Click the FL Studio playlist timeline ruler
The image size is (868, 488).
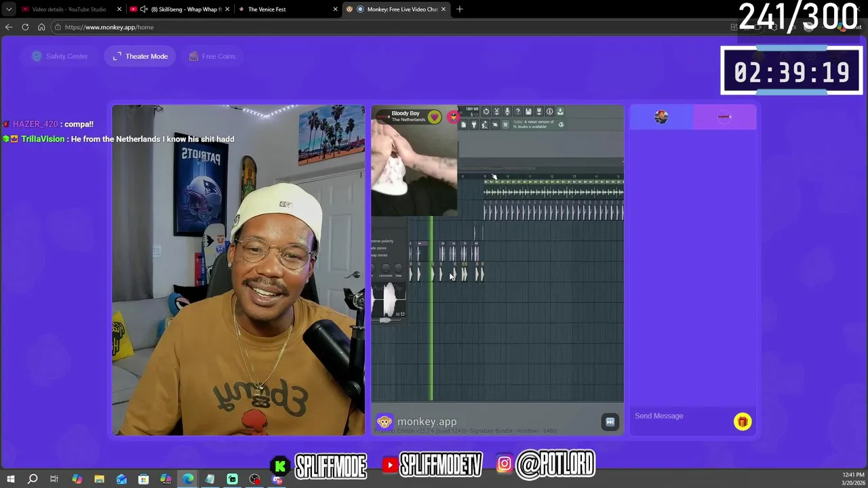(542, 177)
